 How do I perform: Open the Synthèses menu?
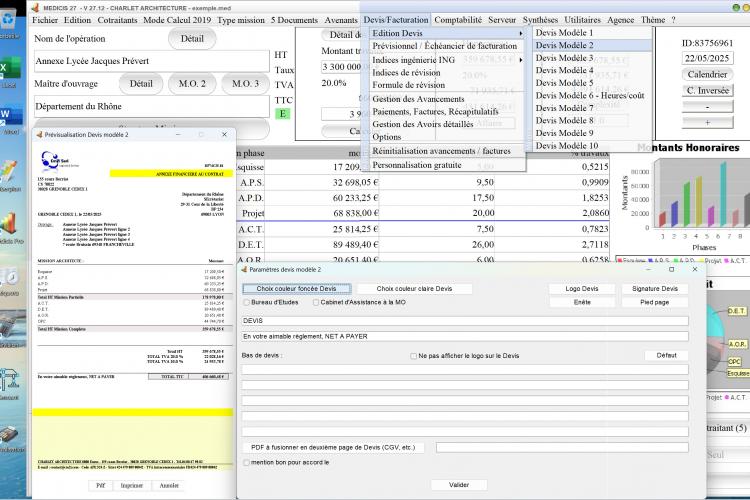point(540,20)
